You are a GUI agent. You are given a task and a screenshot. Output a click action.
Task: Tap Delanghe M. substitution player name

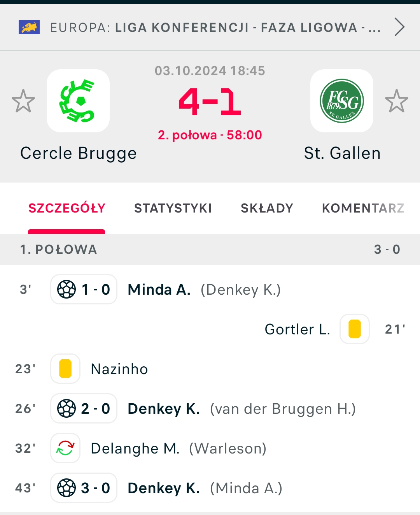coord(135,448)
